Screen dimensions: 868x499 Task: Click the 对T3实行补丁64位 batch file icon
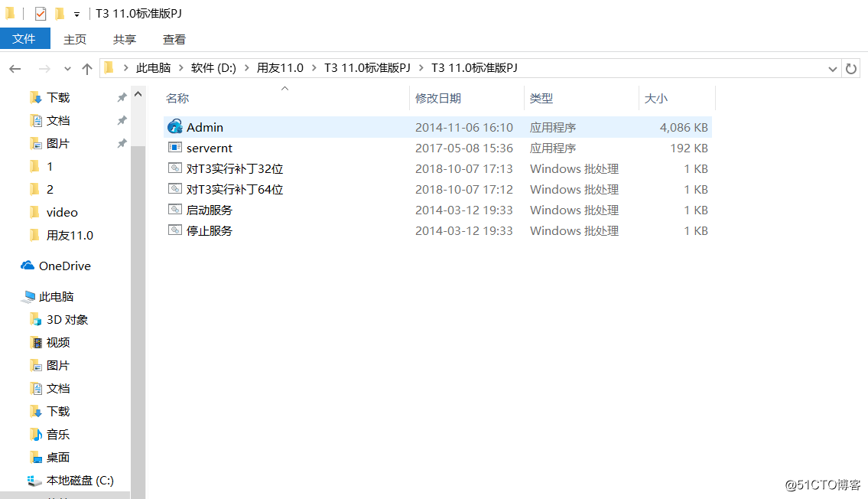175,189
